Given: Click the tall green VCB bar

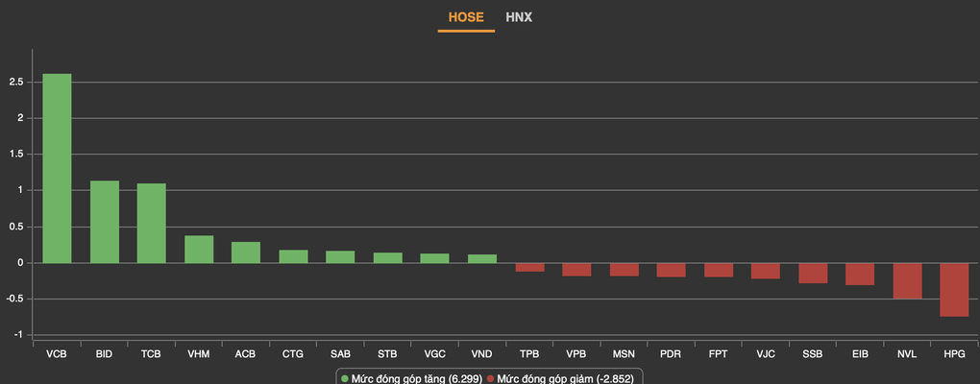Looking at the screenshot, I should click(57, 169).
